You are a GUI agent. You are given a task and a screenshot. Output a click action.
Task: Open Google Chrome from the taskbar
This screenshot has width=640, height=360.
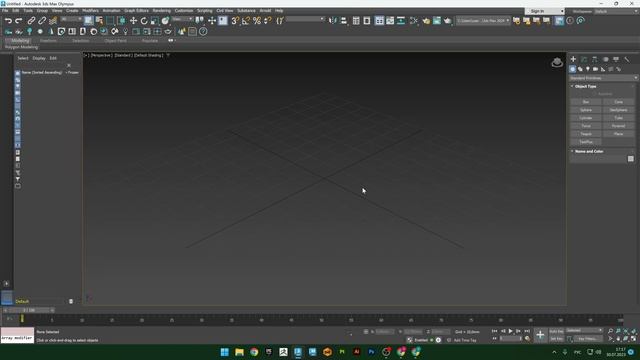tap(254, 352)
